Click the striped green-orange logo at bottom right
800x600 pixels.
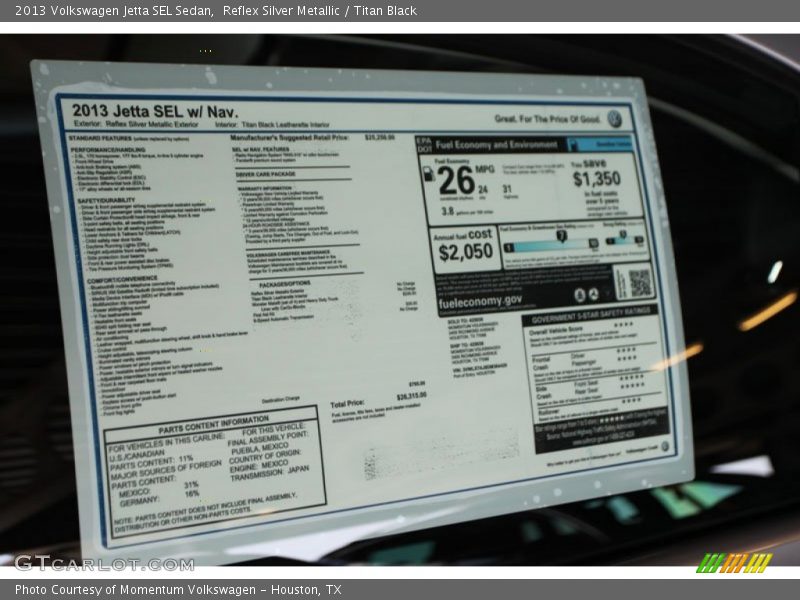pyautogui.click(x=734, y=562)
